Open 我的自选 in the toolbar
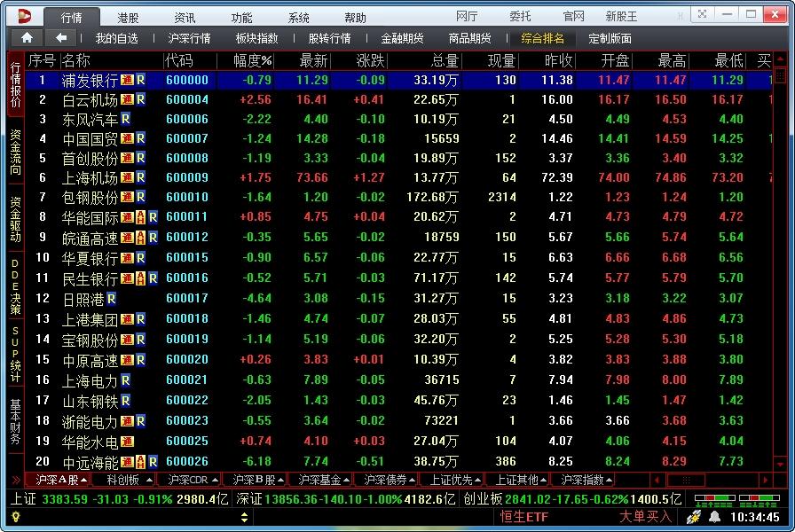Image resolution: width=795 pixels, height=532 pixels. pos(116,38)
